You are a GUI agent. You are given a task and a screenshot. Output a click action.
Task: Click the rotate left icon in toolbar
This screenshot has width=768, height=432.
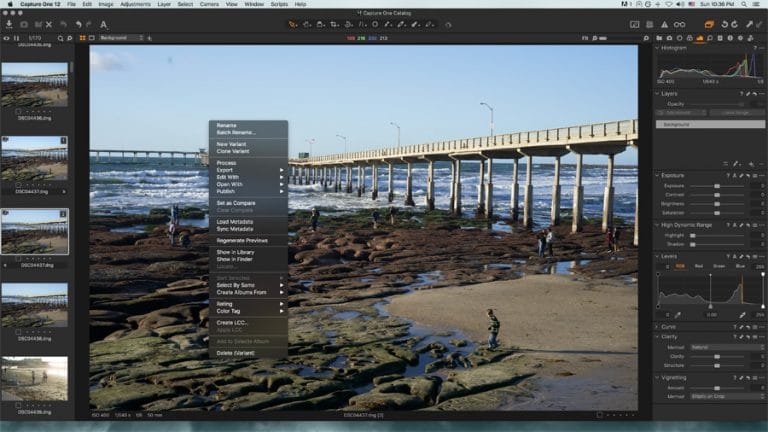tap(724, 24)
